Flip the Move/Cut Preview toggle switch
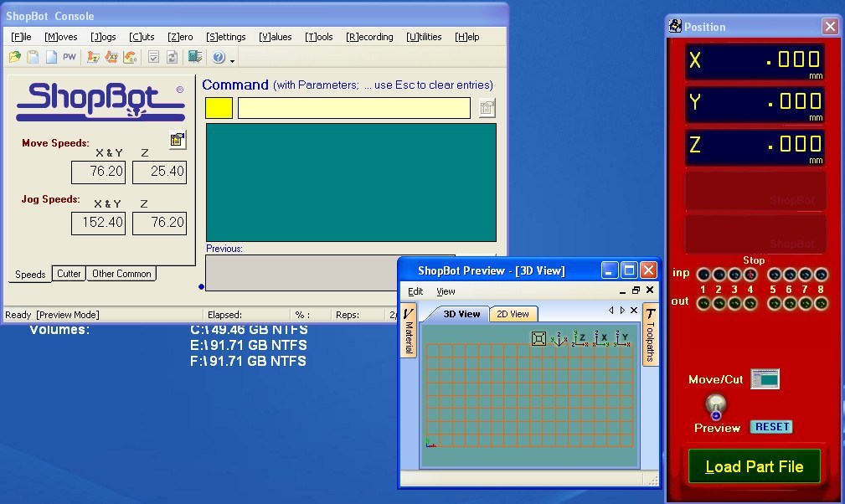 pyautogui.click(x=715, y=406)
